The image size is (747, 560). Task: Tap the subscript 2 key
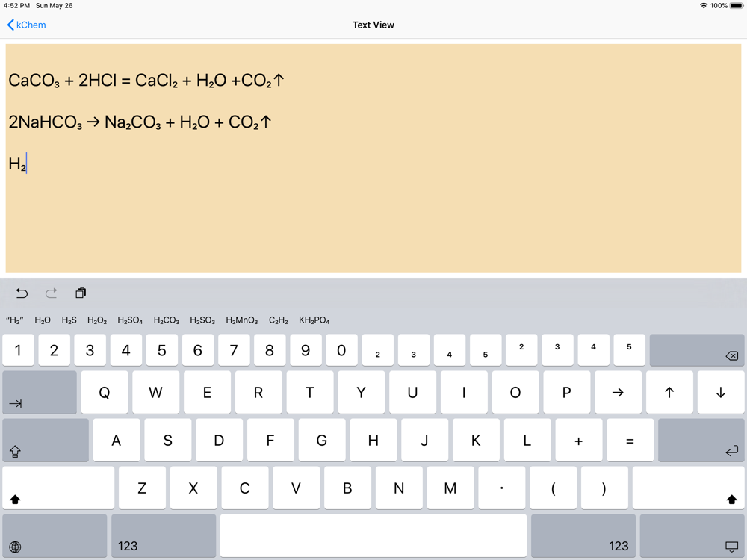coord(378,350)
